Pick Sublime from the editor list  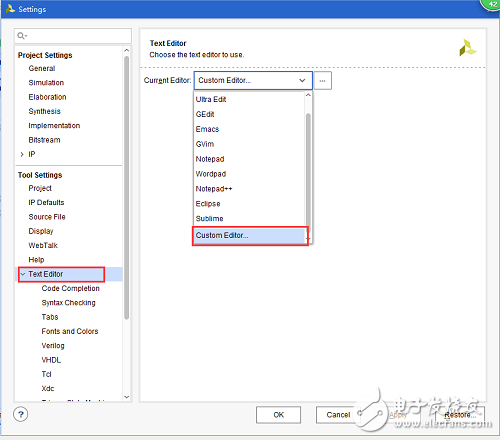pyautogui.click(x=209, y=219)
